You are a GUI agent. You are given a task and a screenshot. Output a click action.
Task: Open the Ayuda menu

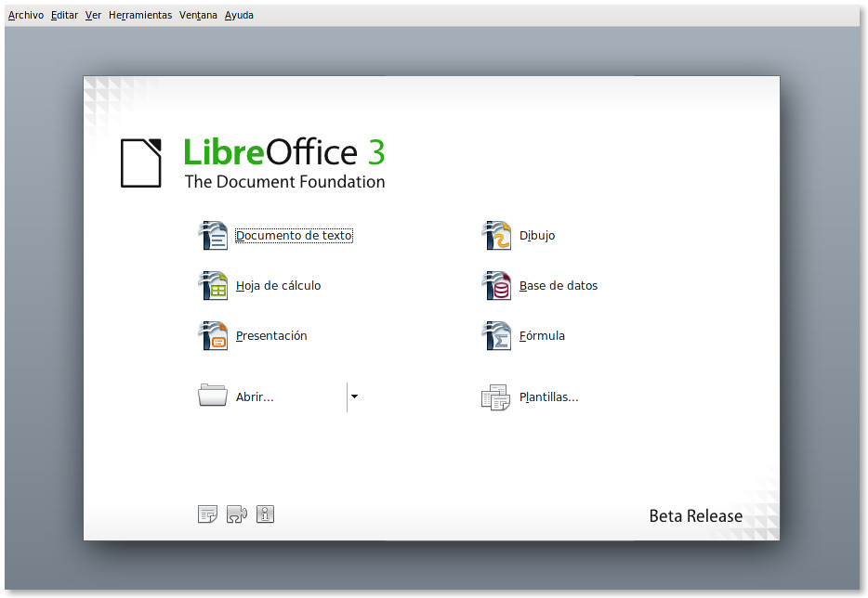239,15
